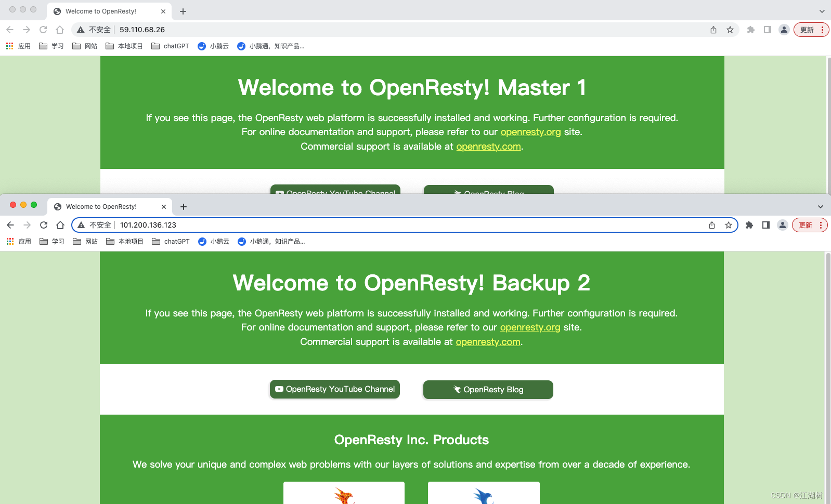Follow openresty.com link on Master 1 page
This screenshot has width=831, height=504.
tap(489, 147)
